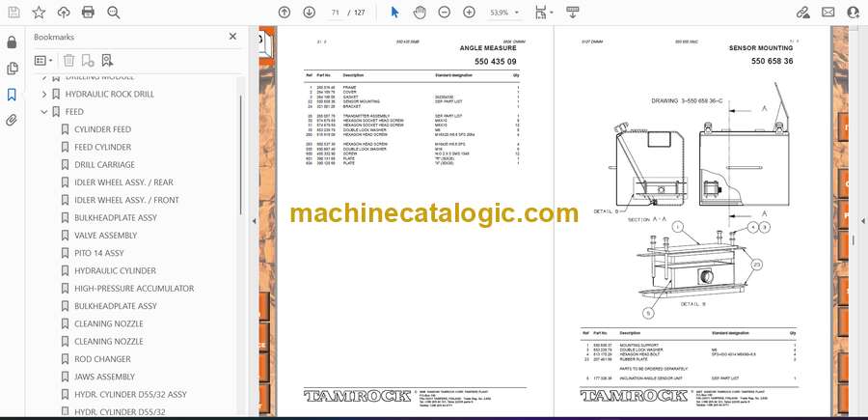Viewport: 868px width, 420px height.
Task: Expand the HYDRAULIC ROCK DRILL bookmark
Action: click(x=44, y=95)
